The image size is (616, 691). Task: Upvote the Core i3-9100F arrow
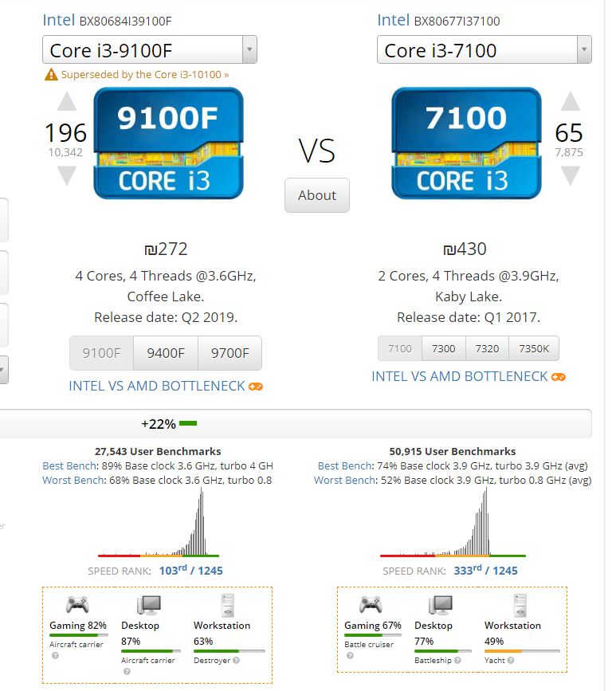click(x=66, y=101)
